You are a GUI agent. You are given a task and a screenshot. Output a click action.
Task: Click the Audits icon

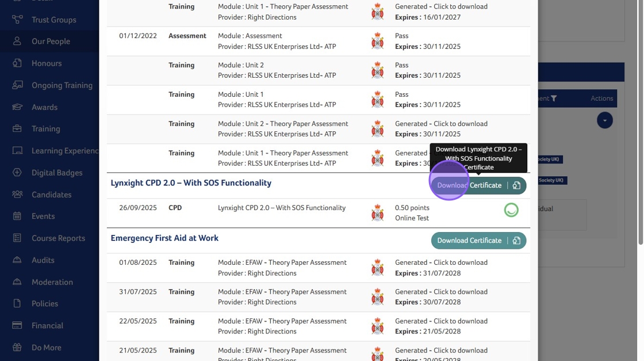[17, 260]
